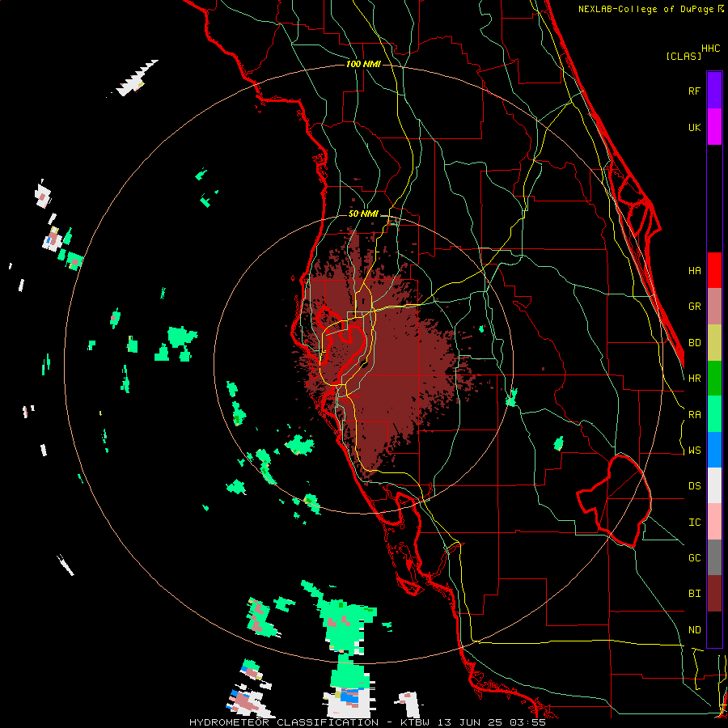Click the white DS legend swatch
The image size is (728, 728).
pyautogui.click(x=714, y=485)
